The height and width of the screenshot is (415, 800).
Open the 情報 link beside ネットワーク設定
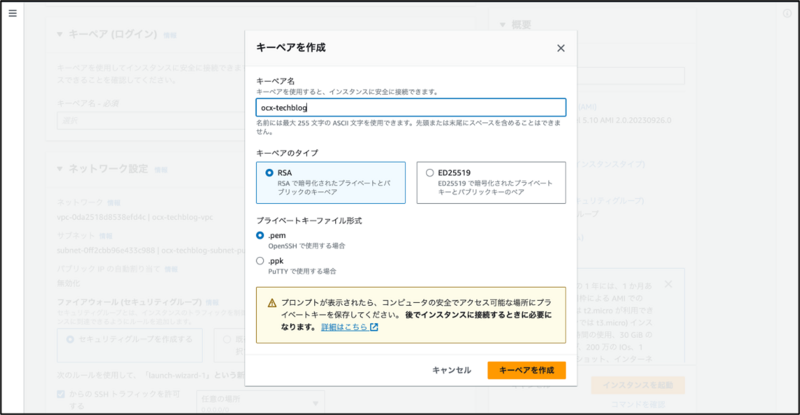click(x=161, y=169)
